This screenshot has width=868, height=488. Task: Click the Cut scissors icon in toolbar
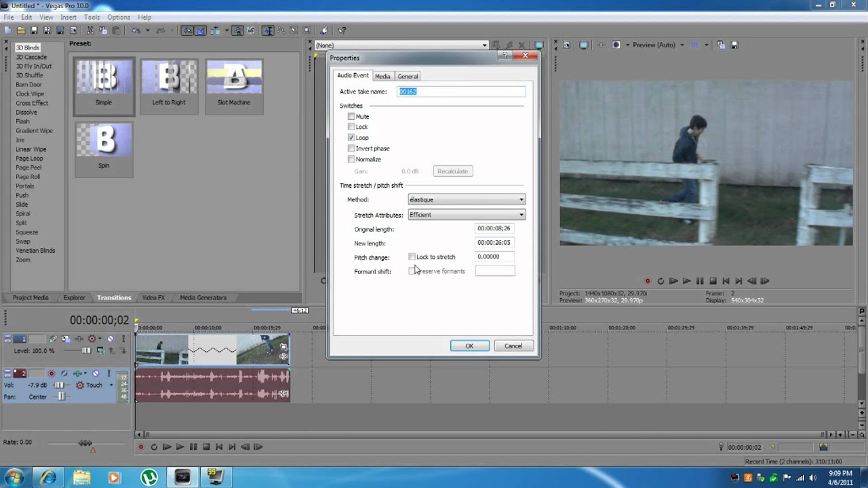coord(90,30)
